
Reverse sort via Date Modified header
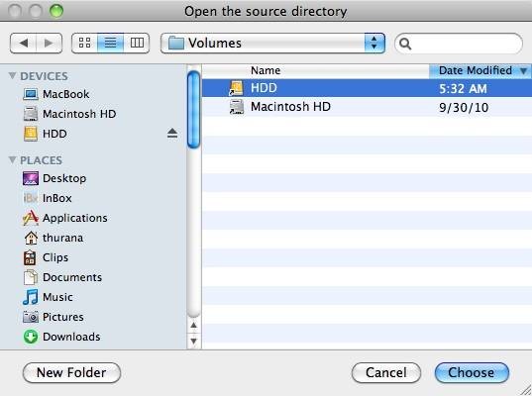tap(480, 71)
